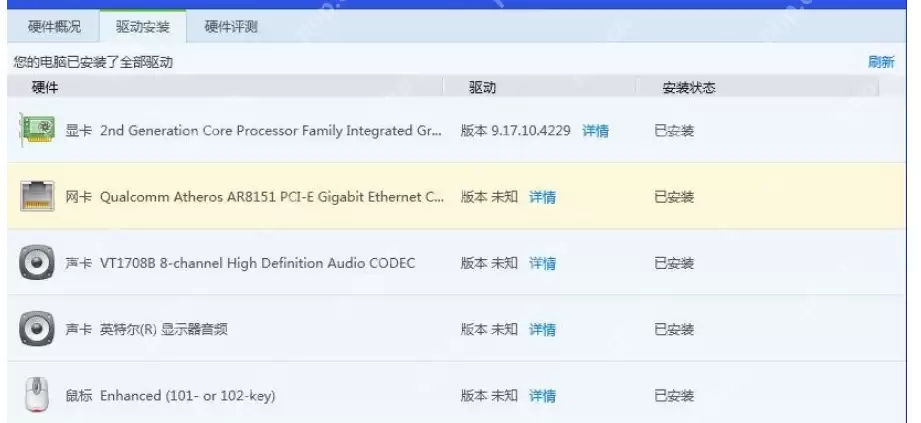The image size is (921, 423).
Task: Click 已安装 status in the 网卡 row
Action: (674, 197)
